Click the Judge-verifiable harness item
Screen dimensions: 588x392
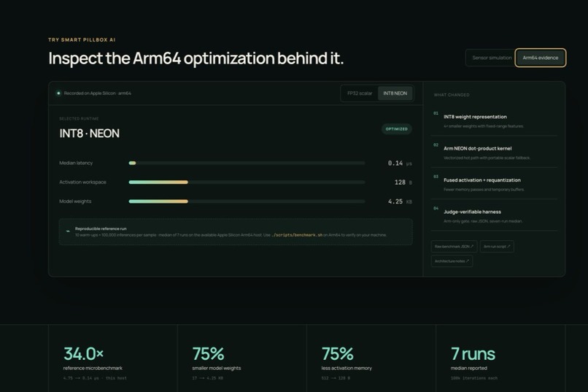coord(494,215)
